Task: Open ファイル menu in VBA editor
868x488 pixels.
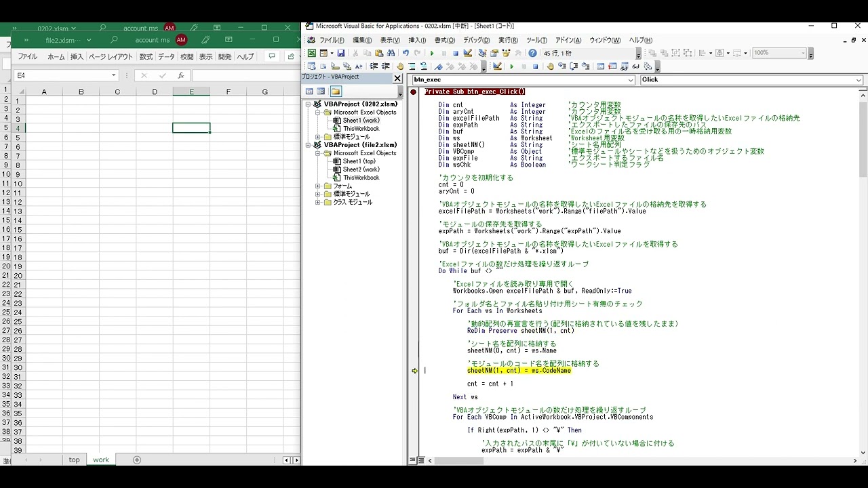Action: tap(332, 40)
